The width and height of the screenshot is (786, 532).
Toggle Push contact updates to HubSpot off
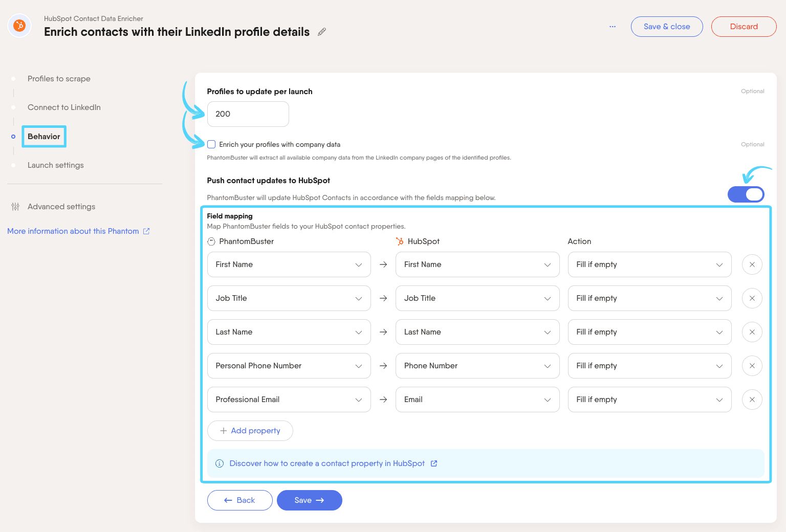[x=746, y=194]
